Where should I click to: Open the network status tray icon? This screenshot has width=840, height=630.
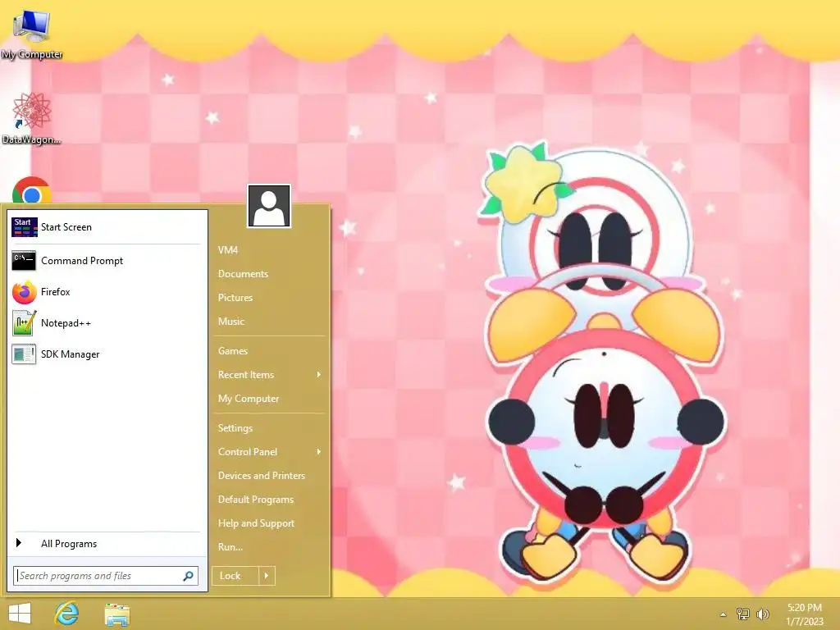click(x=743, y=614)
